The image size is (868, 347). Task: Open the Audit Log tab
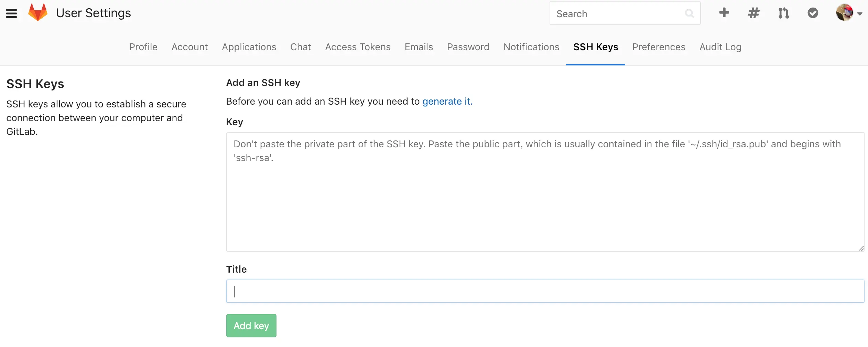click(x=720, y=47)
